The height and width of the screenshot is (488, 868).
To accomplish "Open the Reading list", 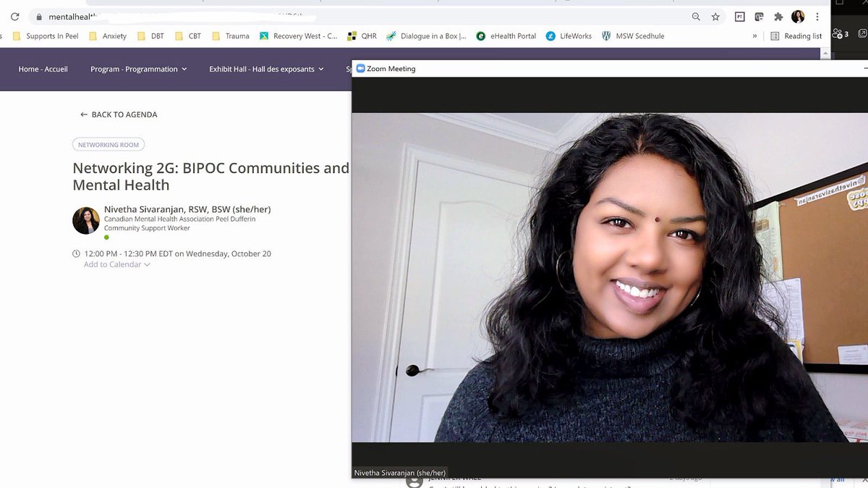I will [796, 36].
